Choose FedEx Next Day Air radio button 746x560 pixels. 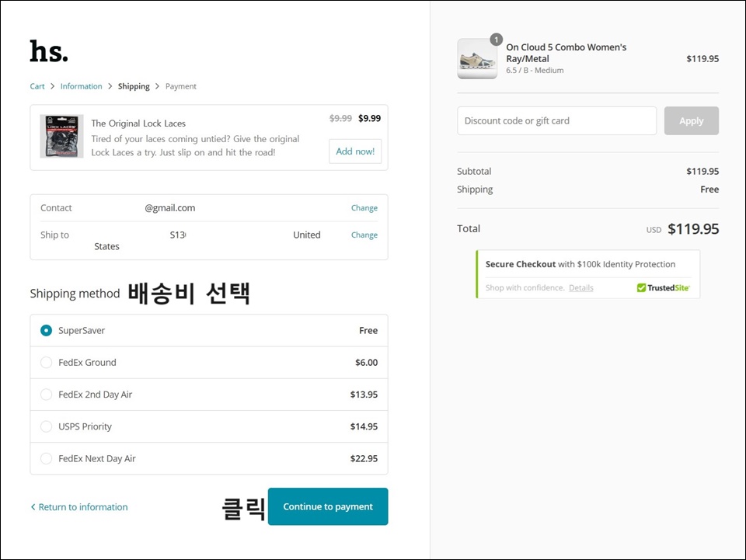(x=46, y=458)
